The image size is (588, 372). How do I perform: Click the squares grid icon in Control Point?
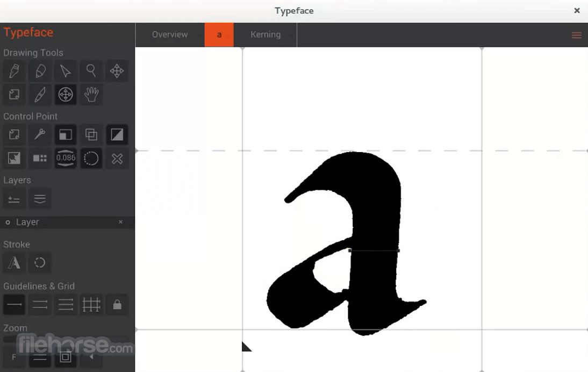click(x=40, y=158)
